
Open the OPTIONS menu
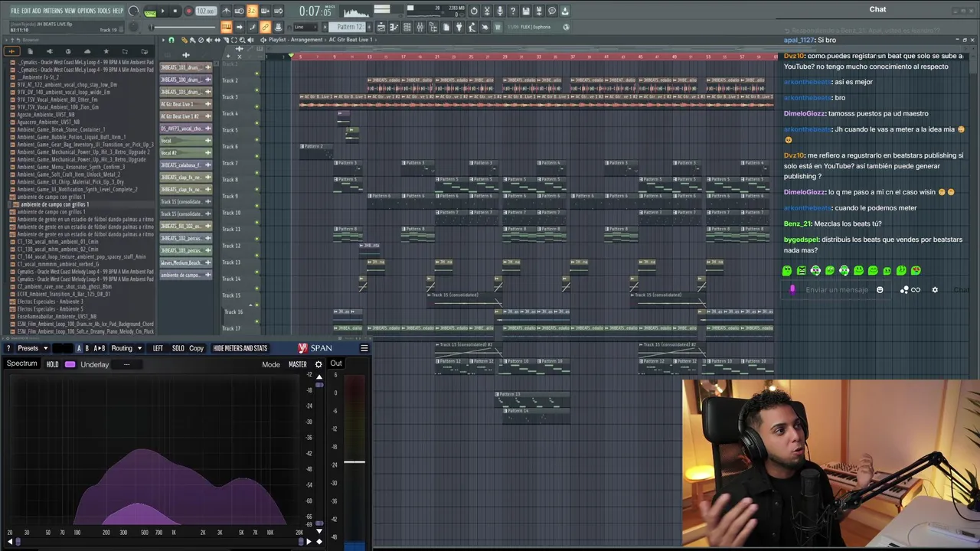pyautogui.click(x=87, y=11)
